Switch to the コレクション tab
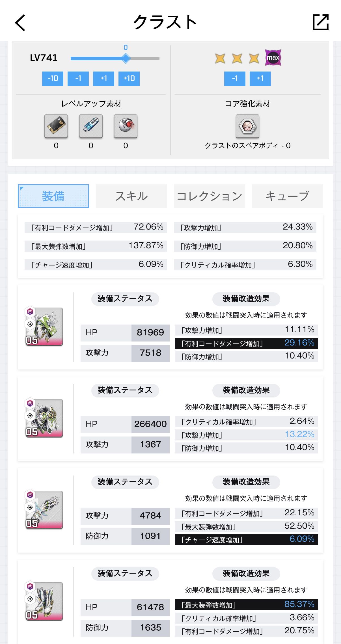The width and height of the screenshot is (341, 644). click(x=210, y=196)
